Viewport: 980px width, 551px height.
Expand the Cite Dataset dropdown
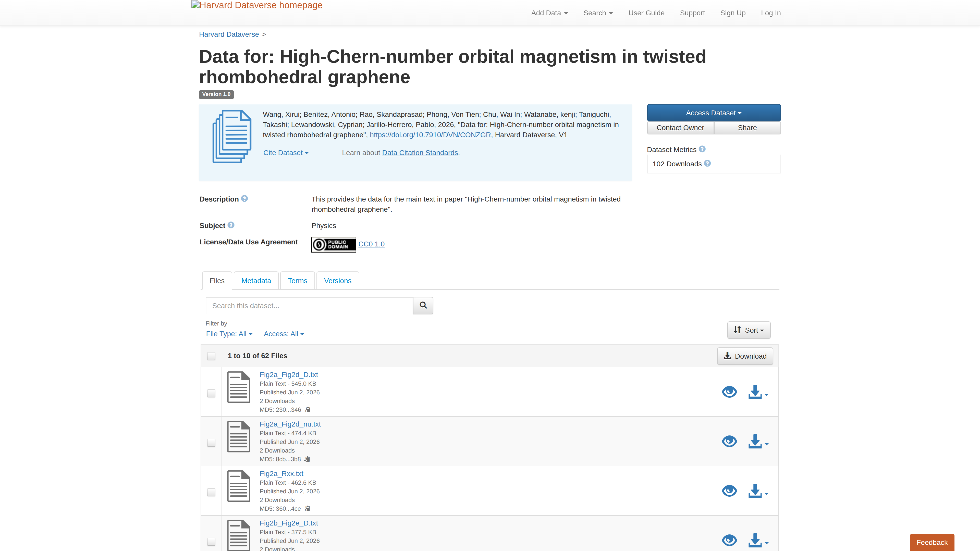point(286,153)
